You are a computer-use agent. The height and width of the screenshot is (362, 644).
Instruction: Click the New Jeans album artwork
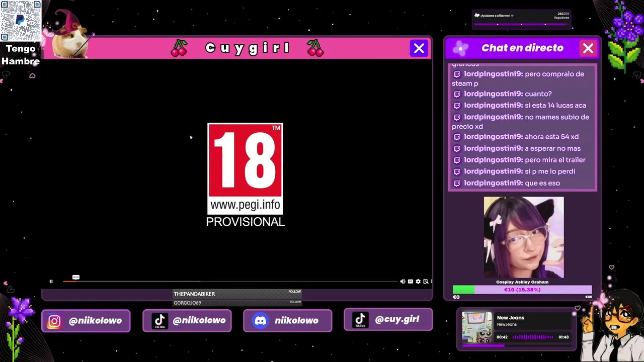[477, 327]
